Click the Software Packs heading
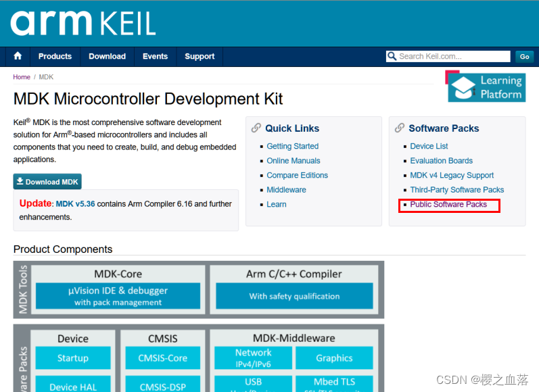The width and height of the screenshot is (539, 392). click(444, 128)
